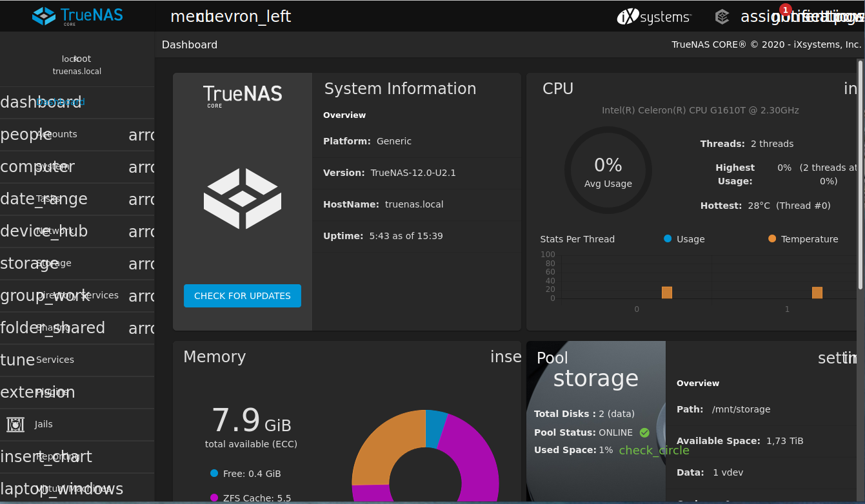Expand the Sharing menu arrow
The image size is (865, 504).
point(141,328)
